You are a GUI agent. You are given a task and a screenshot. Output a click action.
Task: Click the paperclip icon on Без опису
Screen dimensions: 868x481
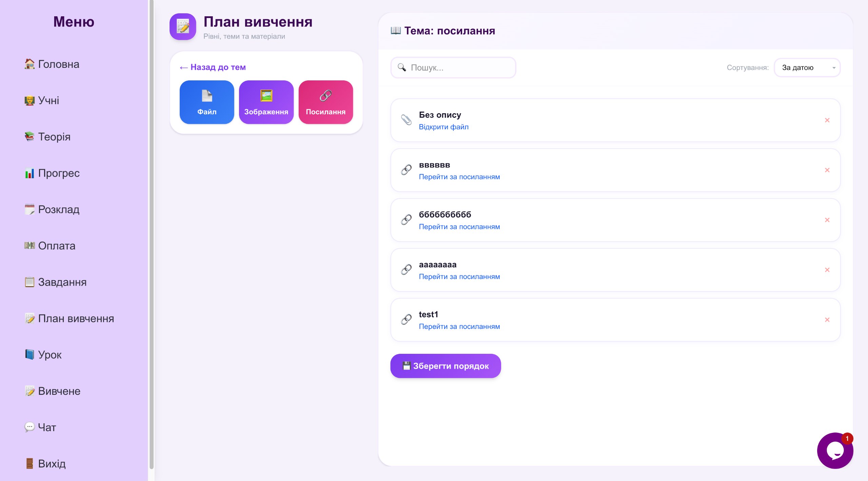coord(406,120)
